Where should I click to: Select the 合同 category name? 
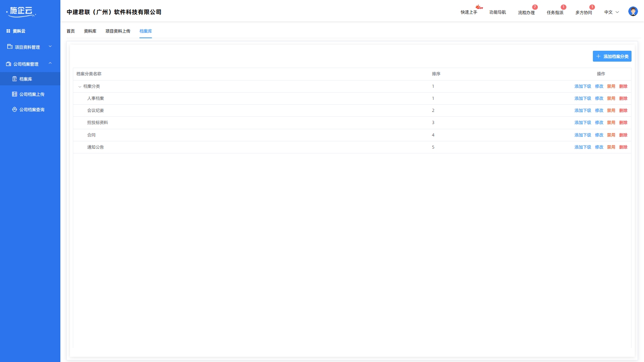[x=91, y=135]
